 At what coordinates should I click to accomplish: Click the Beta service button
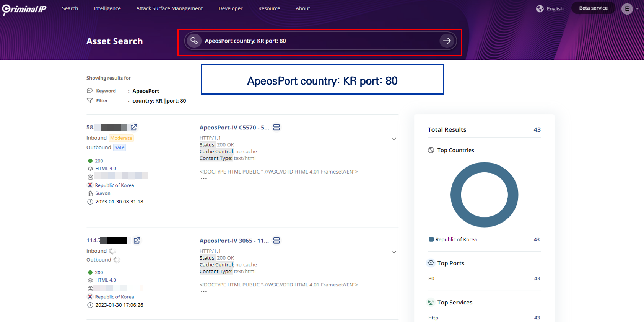(593, 8)
